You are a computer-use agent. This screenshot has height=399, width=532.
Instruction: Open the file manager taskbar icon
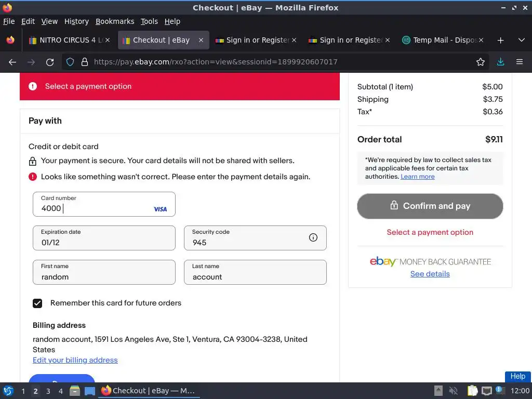75,391
